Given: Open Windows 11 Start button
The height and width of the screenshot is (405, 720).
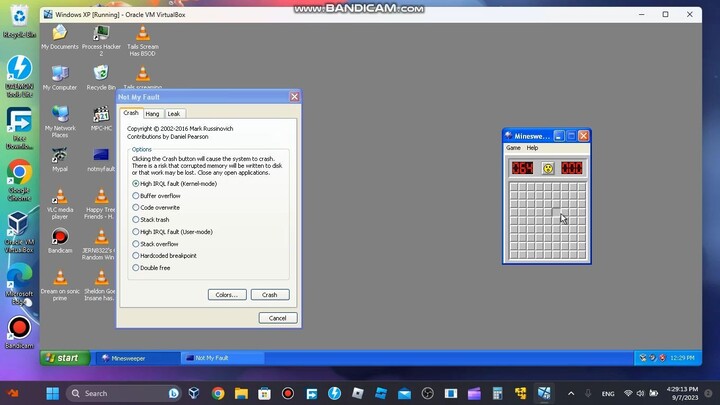Looking at the screenshot, I should 53,394.
